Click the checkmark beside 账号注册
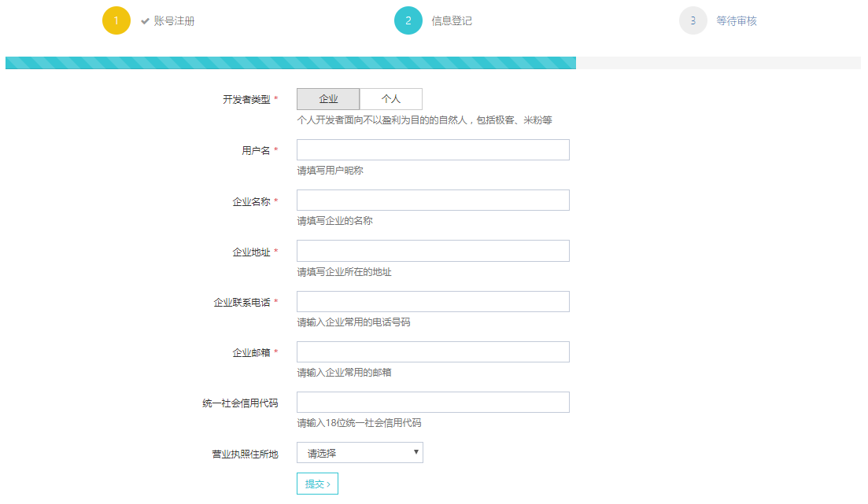The image size is (868, 504). click(145, 21)
